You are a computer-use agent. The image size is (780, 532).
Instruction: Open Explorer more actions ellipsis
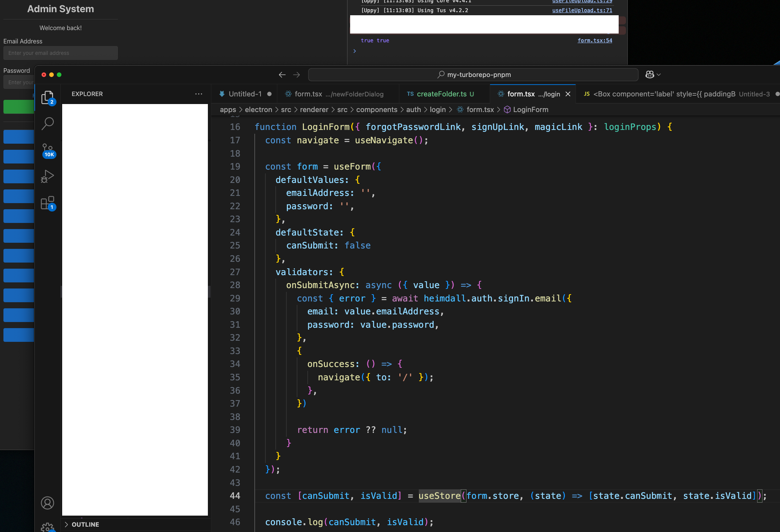click(199, 94)
